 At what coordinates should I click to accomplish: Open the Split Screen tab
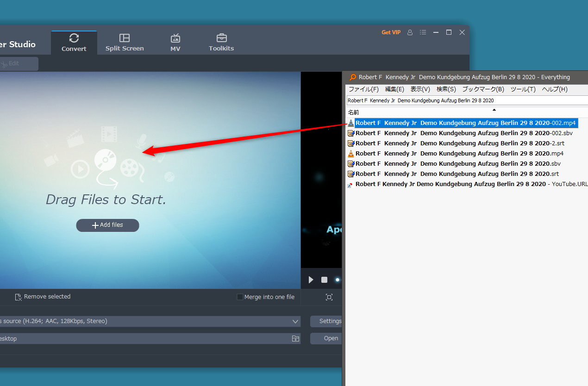click(x=125, y=43)
